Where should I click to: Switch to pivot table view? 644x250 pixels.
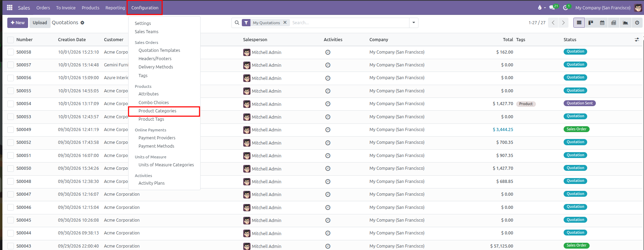click(x=614, y=23)
